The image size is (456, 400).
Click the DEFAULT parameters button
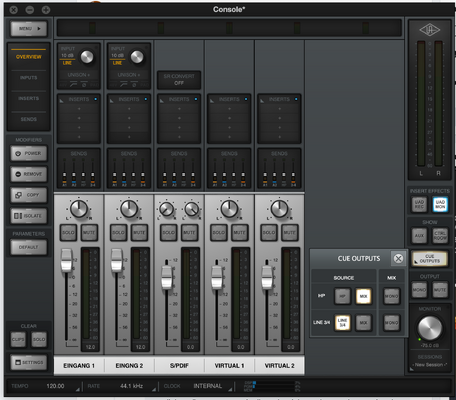(x=29, y=247)
